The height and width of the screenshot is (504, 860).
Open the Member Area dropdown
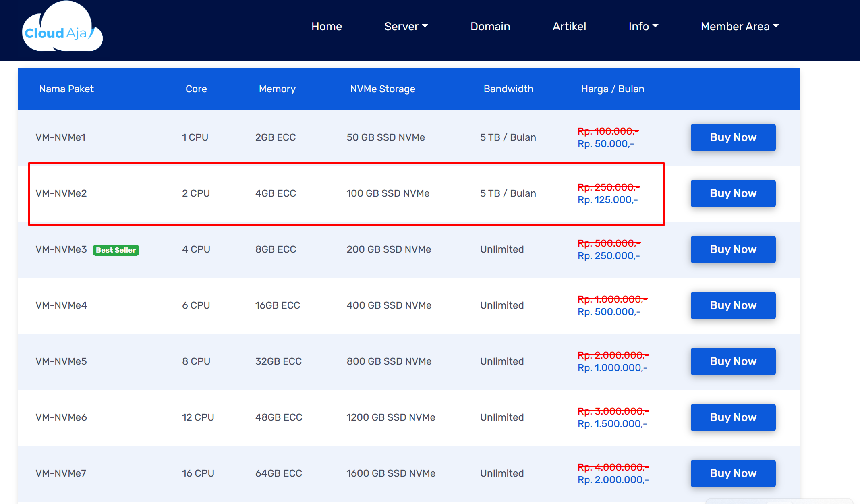(739, 27)
